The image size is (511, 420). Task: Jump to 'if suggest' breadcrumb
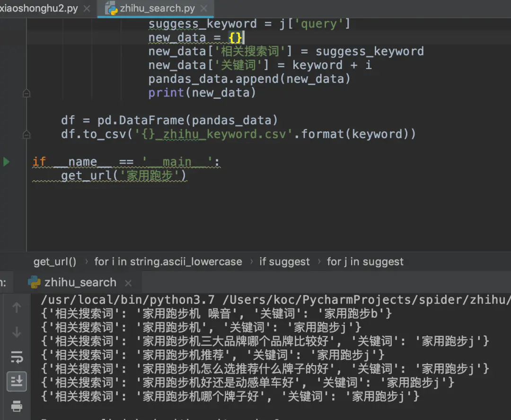pyautogui.click(x=284, y=262)
